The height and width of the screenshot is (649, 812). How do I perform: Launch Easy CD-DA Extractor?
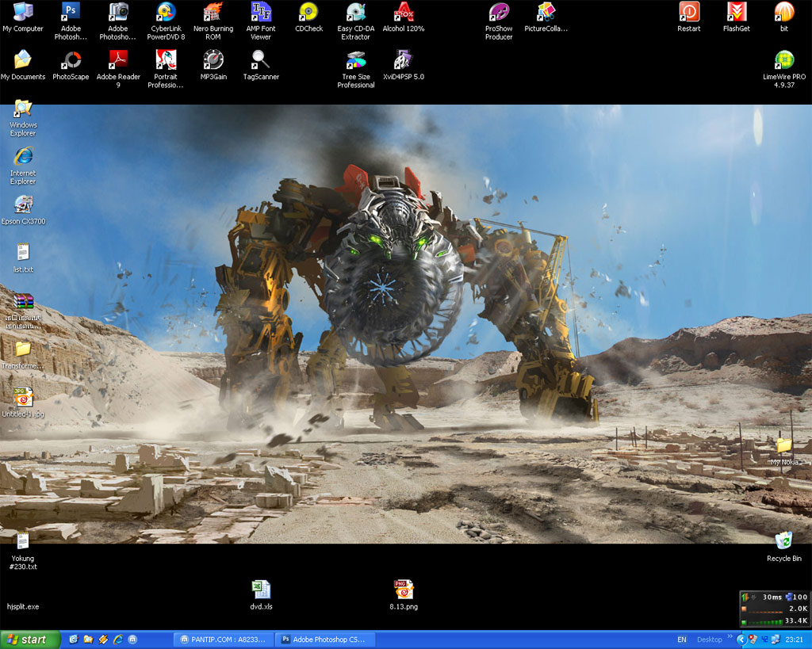356,21
